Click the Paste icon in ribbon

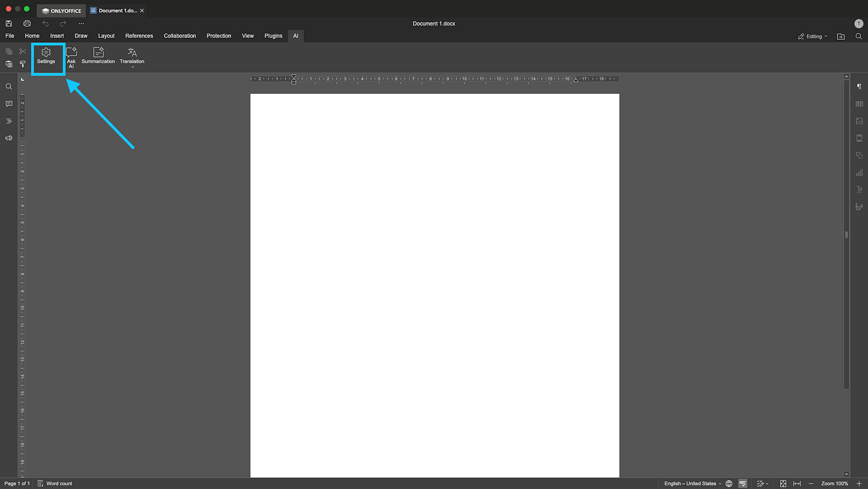click(9, 64)
